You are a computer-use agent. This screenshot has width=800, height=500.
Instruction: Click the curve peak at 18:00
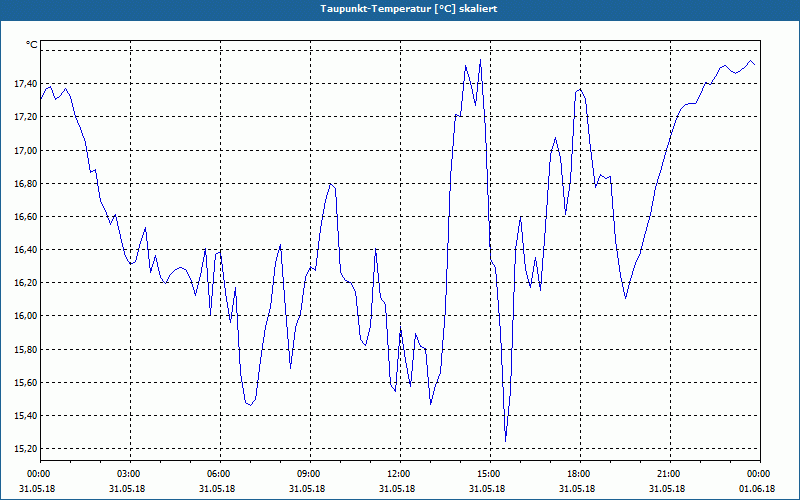580,89
